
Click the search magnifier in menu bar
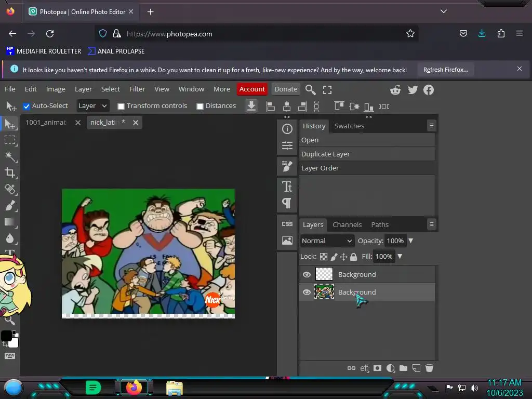click(x=311, y=89)
